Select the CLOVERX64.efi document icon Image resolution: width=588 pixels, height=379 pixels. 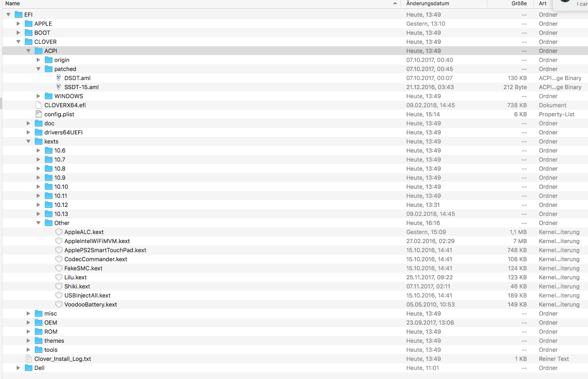point(39,105)
